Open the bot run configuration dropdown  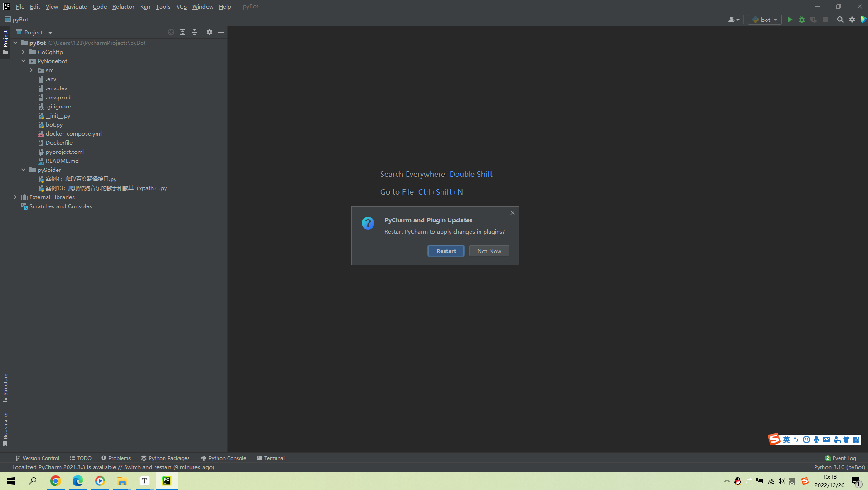point(765,20)
